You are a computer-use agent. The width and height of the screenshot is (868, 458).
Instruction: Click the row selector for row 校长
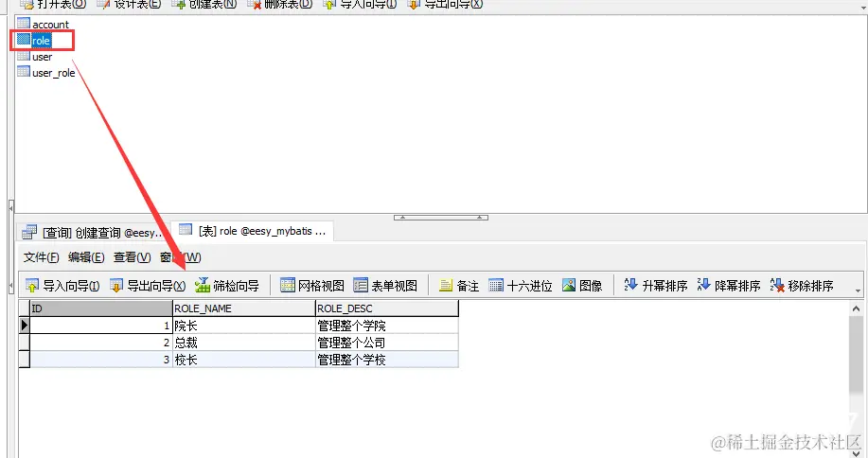click(x=24, y=360)
